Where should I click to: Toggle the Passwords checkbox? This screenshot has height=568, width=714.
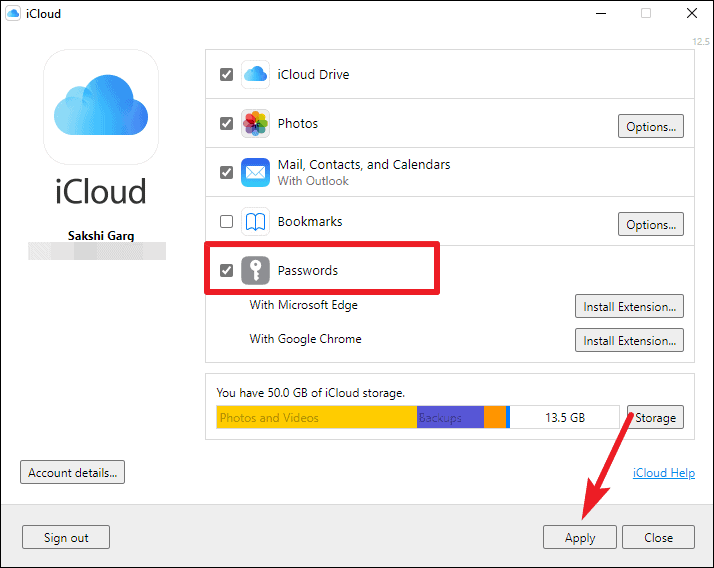226,271
